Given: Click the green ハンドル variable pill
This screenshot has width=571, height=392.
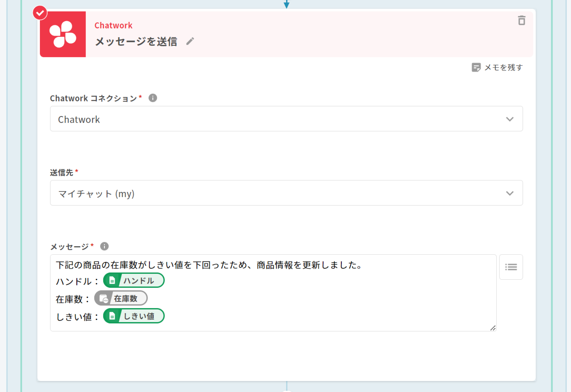Looking at the screenshot, I should click(x=134, y=280).
